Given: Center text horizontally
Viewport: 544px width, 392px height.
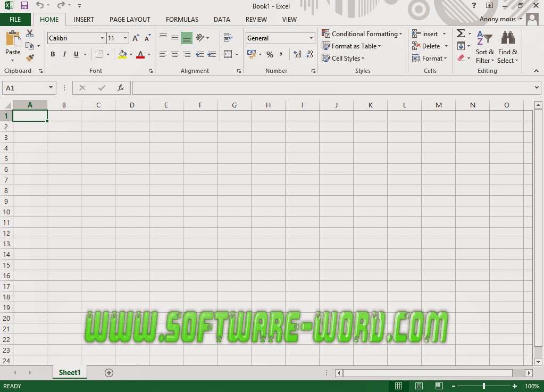Looking at the screenshot, I should click(175, 54).
